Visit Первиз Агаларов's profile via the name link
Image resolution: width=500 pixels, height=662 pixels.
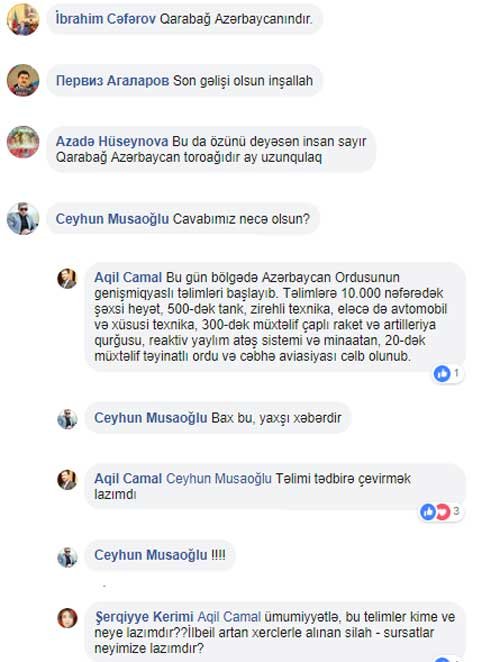point(112,80)
